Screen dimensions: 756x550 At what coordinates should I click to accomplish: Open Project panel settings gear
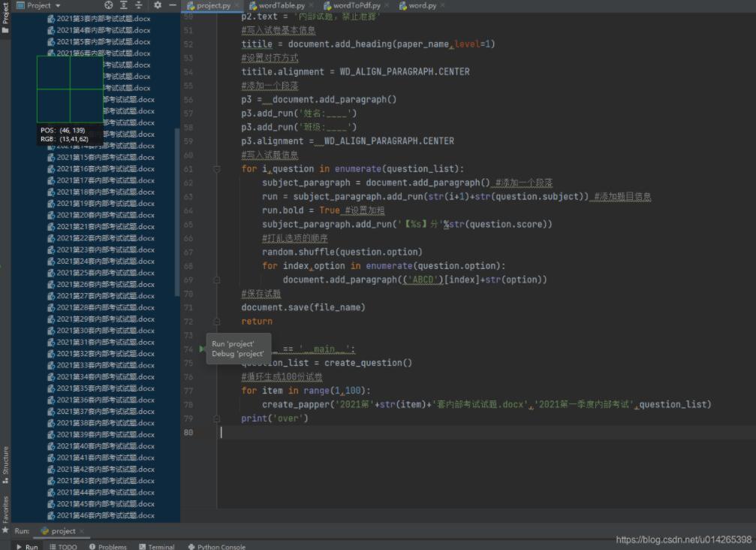pyautogui.click(x=158, y=5)
